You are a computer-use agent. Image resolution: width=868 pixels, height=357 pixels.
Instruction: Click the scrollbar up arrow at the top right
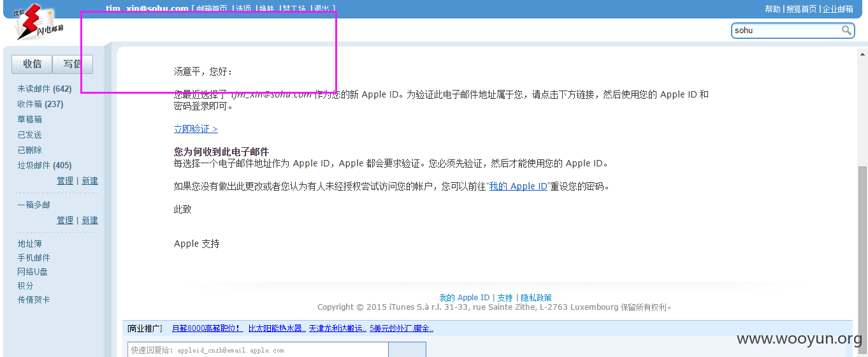[862, 54]
